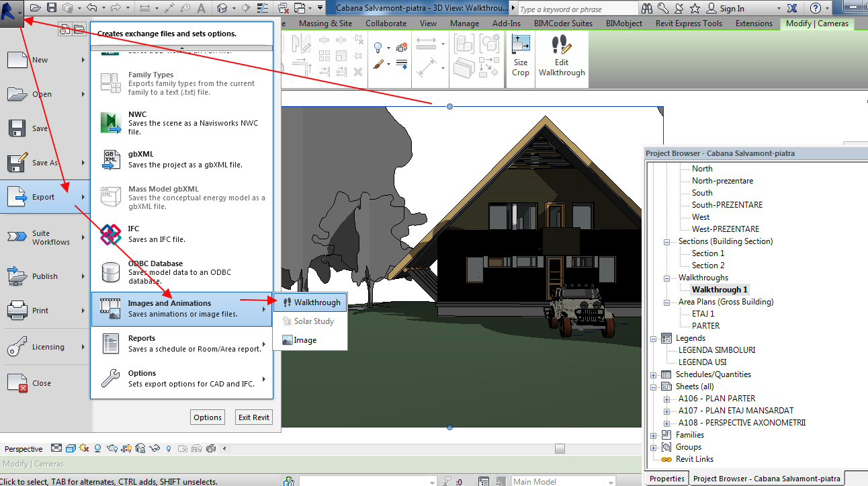This screenshot has height=486, width=868.
Task: Click the Exit Revit button
Action: point(254,417)
